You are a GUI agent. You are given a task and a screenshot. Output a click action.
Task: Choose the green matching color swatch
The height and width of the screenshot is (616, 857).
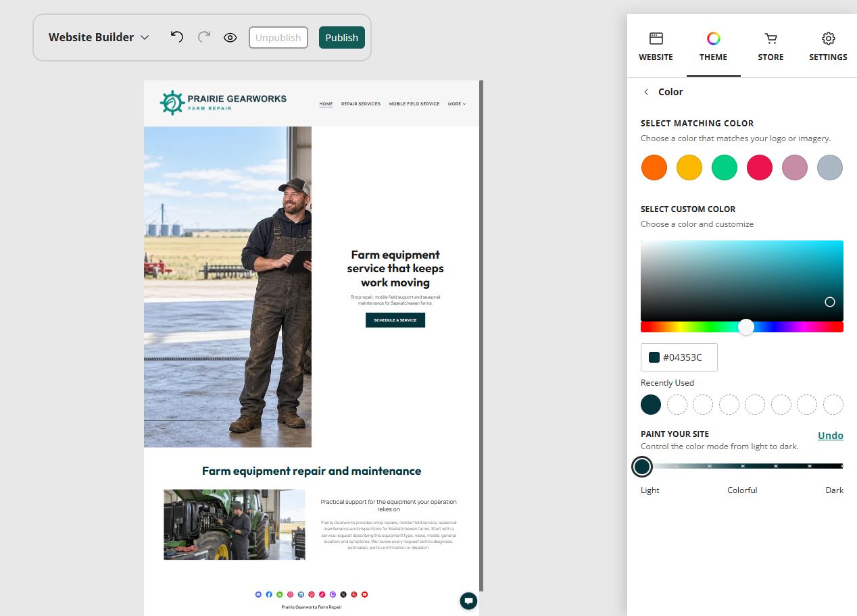coord(725,168)
